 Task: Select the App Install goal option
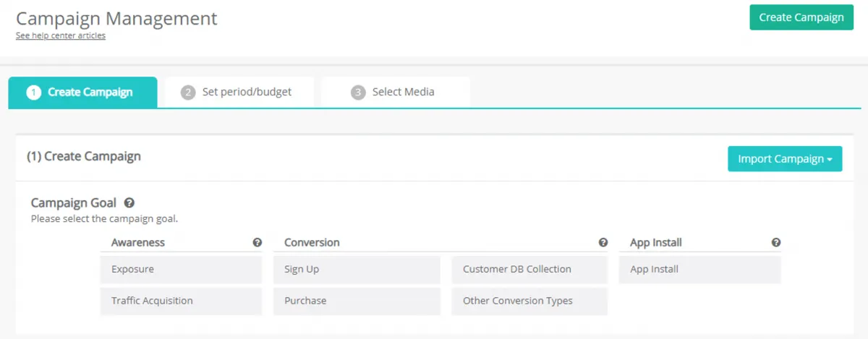[700, 270]
